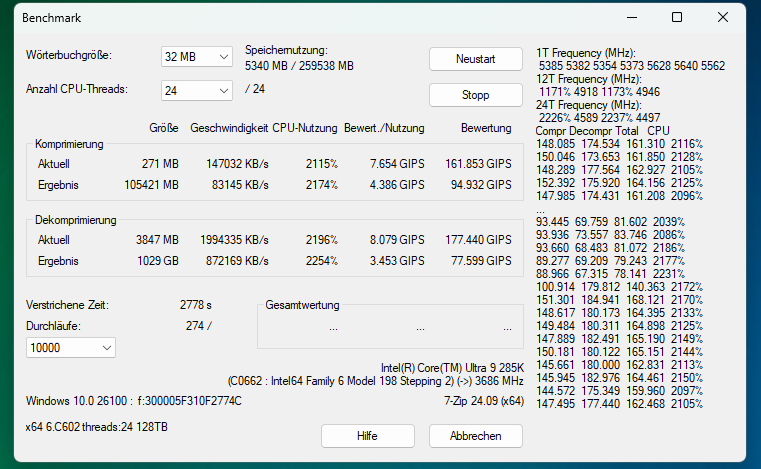Open the Durchläufe 10000 dropdown
Screen dimensions: 761x469
tap(71, 348)
